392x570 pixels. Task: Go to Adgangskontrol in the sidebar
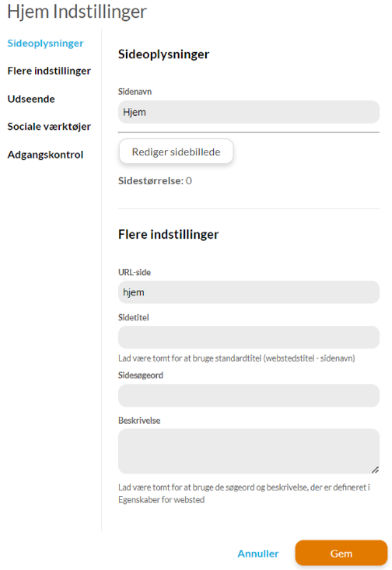pos(45,154)
